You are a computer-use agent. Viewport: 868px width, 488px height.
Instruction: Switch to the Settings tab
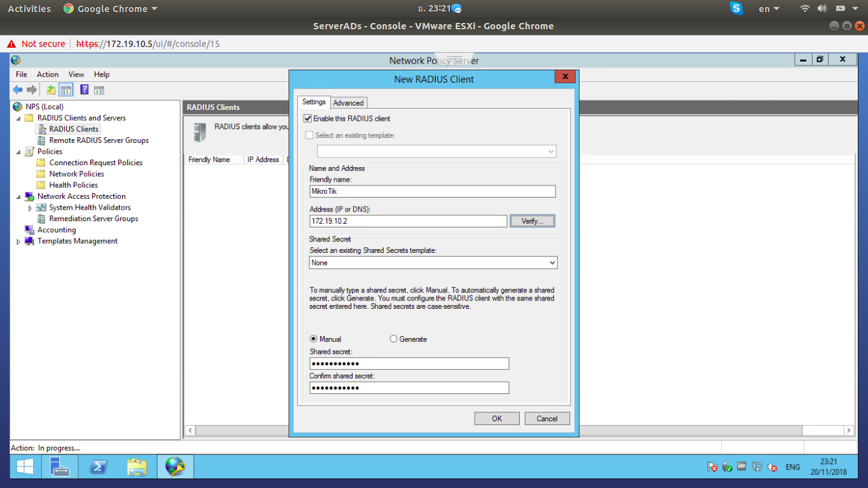(x=314, y=102)
